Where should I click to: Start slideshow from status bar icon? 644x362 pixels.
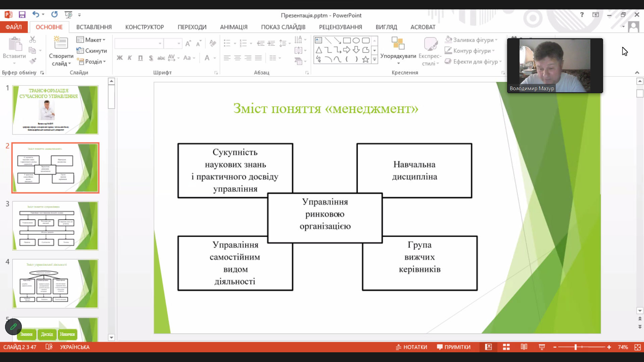tap(542, 347)
